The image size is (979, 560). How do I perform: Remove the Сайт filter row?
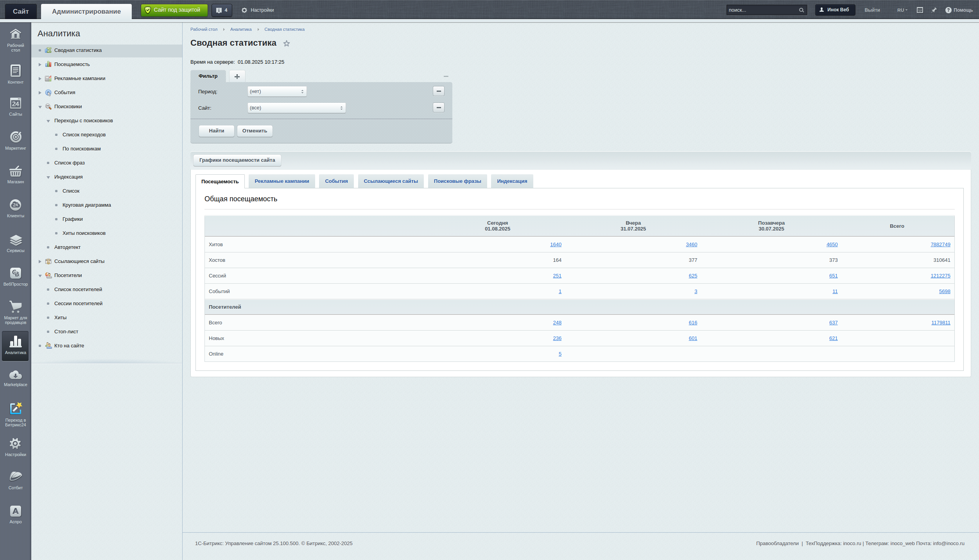[438, 107]
